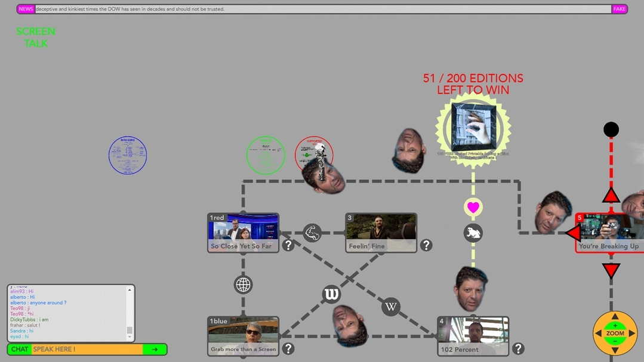Open the Grab more than a Screen video
Viewport: 644px width, 362px height.
pos(243,336)
